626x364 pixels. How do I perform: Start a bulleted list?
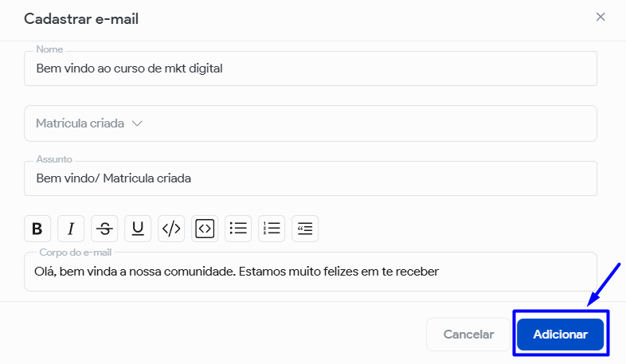tap(238, 229)
